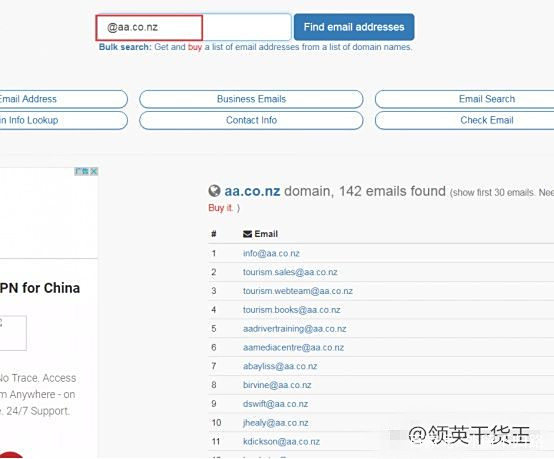Close the advertisement with X icon
This screenshot has width=554, height=459.
94,171
